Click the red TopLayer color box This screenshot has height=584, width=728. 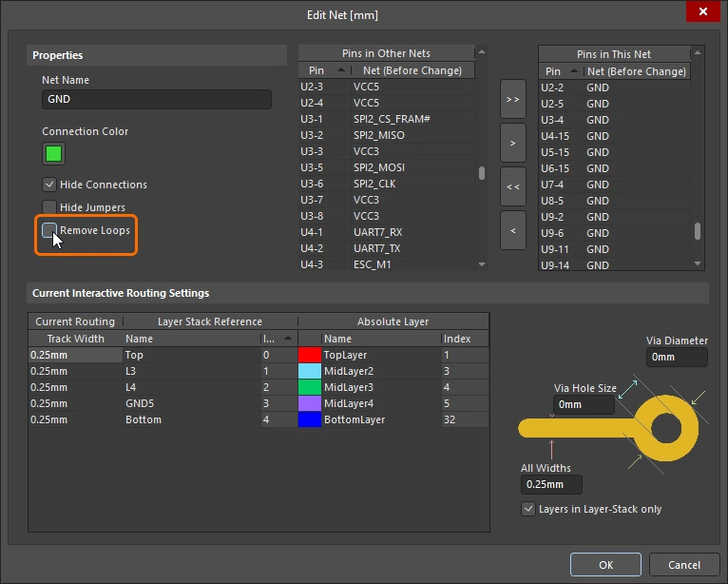[x=309, y=355]
